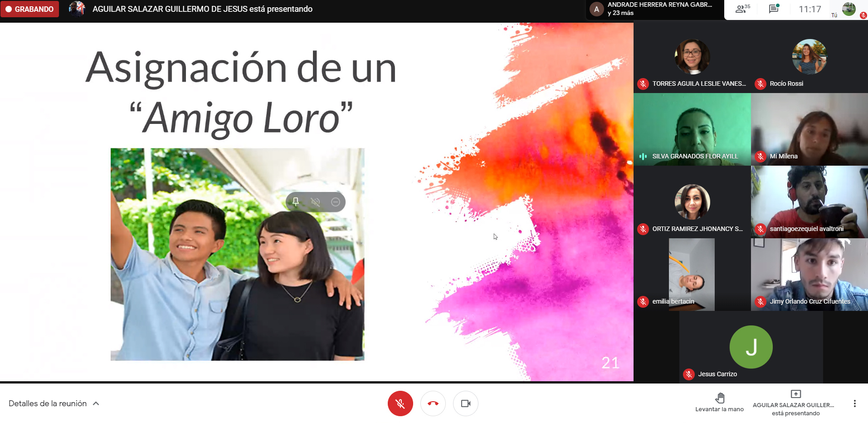Select Jimy Orlando Cruz Cifuentes video tile

pos(809,275)
